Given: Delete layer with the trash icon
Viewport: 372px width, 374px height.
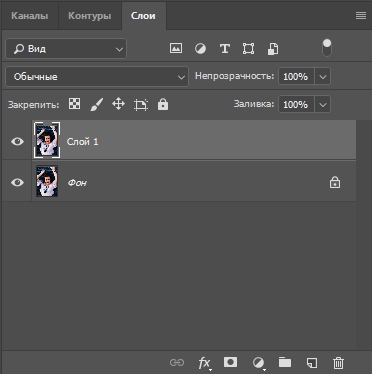Looking at the screenshot, I should 338,363.
